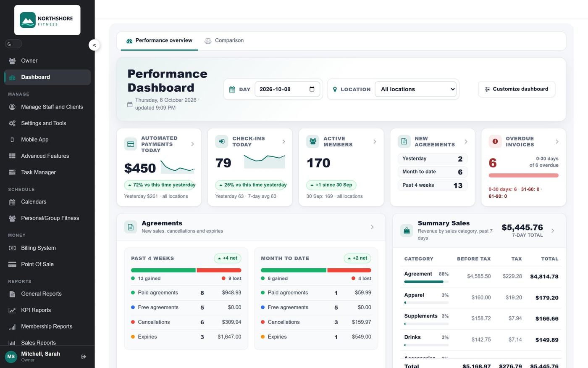Click the Apparel $179.20 total
This screenshot has height=368, width=588.
tap(547, 298)
